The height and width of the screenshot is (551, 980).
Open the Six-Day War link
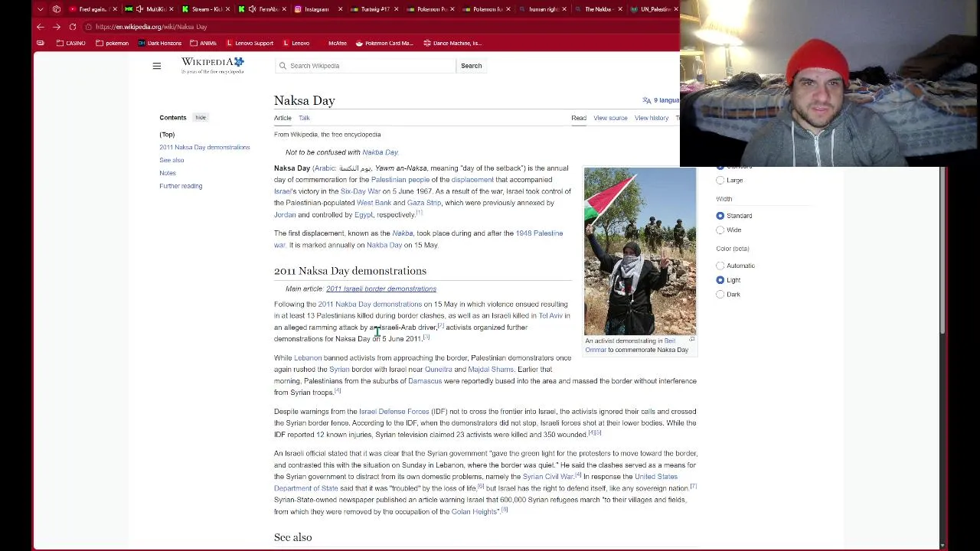pyautogui.click(x=360, y=191)
